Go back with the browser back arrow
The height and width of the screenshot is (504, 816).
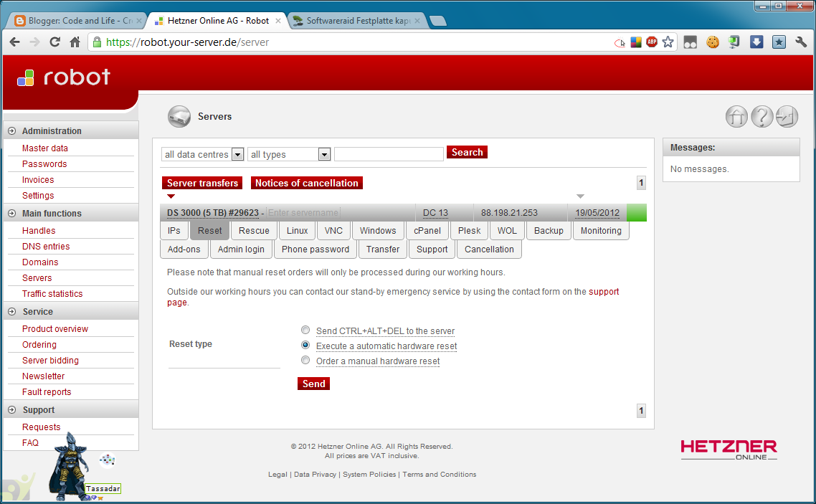click(x=14, y=42)
